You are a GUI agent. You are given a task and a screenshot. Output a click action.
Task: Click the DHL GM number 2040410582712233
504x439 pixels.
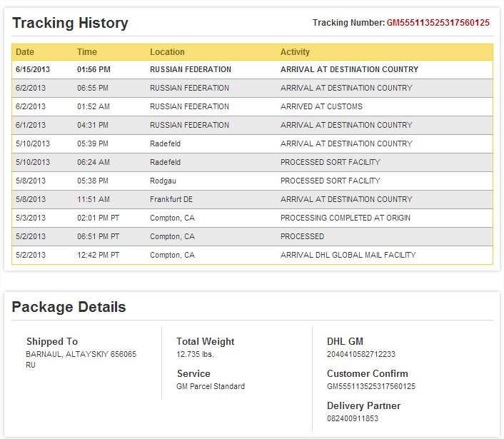(x=361, y=354)
